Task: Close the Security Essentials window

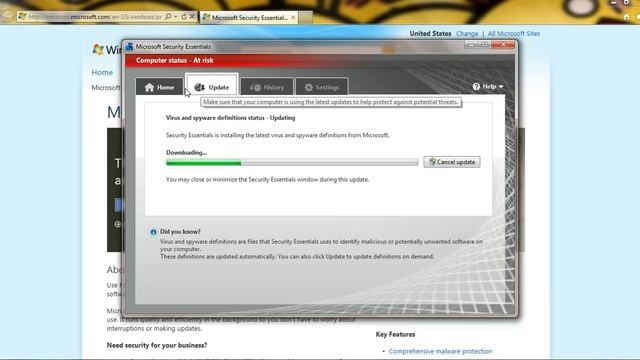Action: coord(503,44)
